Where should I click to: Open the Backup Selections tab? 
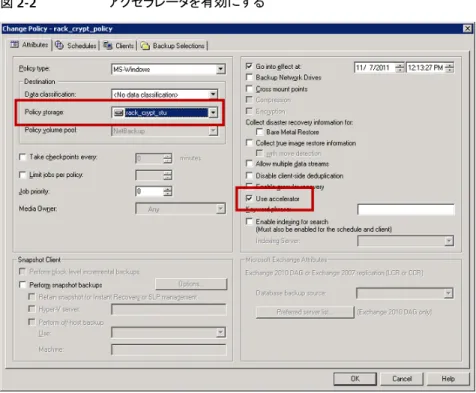(173, 46)
